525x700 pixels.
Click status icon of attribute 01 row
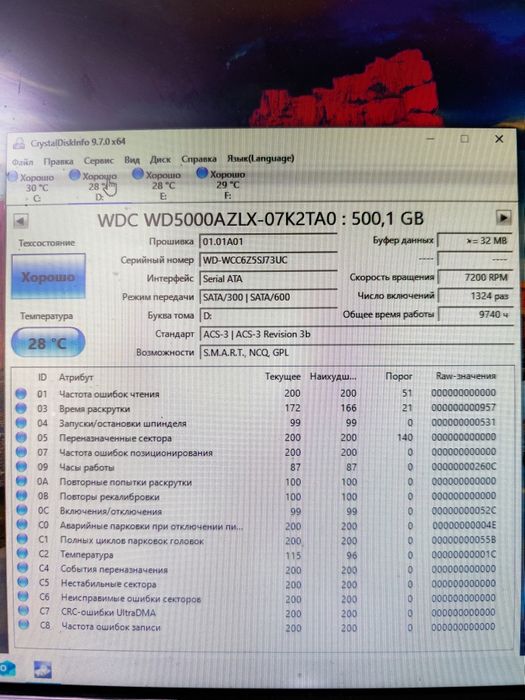pos(21,394)
